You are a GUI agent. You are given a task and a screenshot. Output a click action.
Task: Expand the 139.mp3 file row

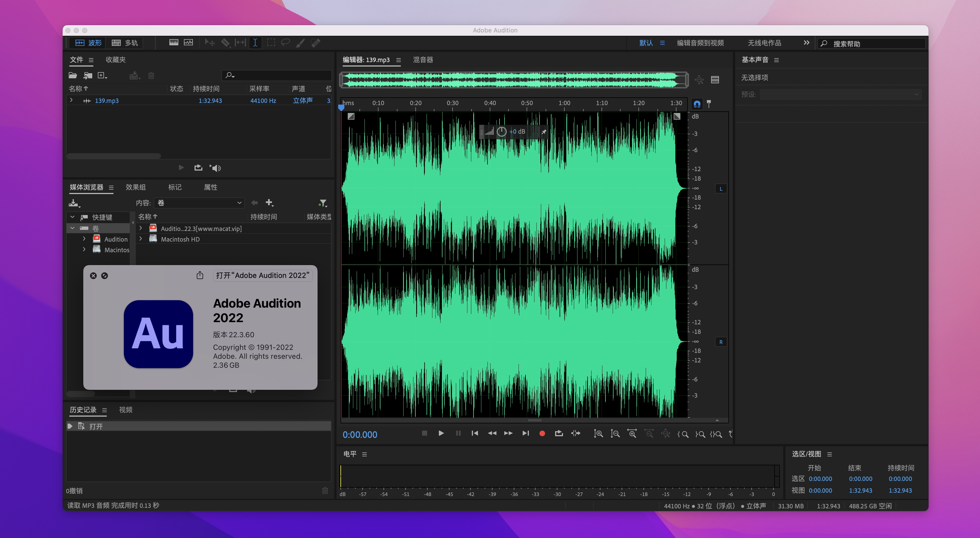point(71,100)
